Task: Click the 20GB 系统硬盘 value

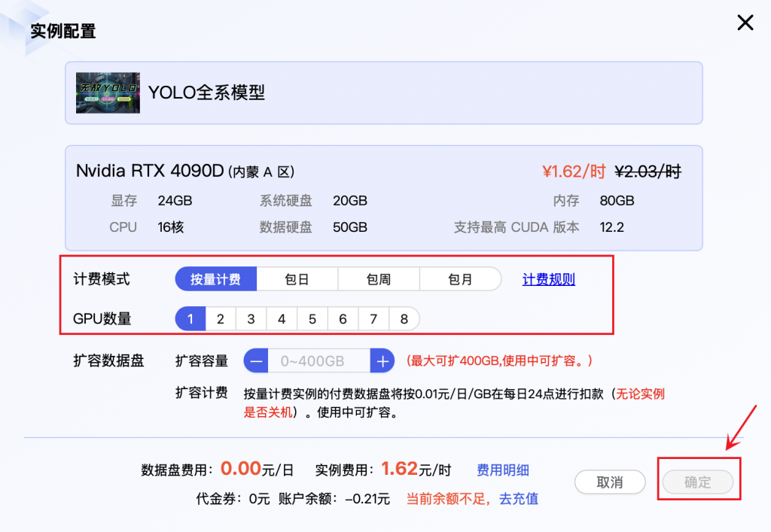Action: [x=350, y=200]
